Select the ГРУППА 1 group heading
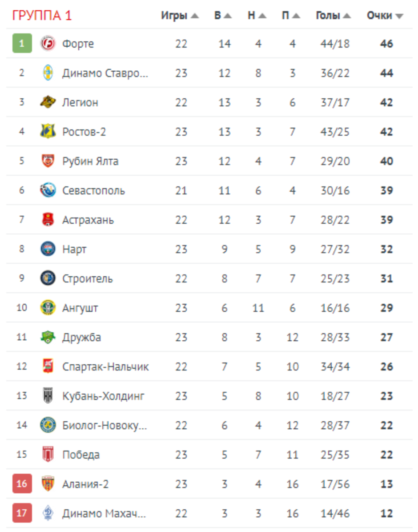Viewport: 418px width, 532px height. pyautogui.click(x=42, y=16)
